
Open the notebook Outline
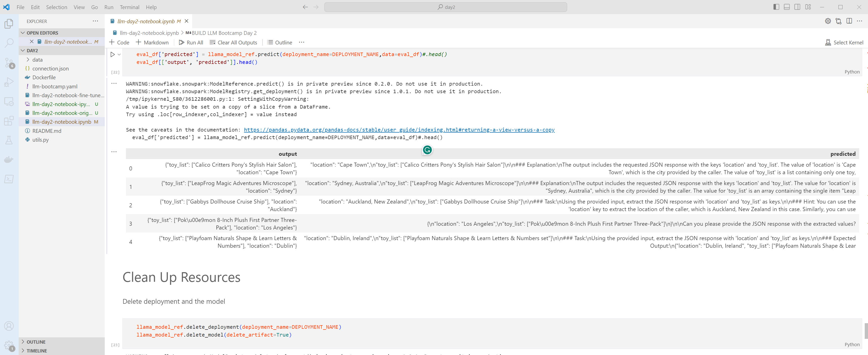tap(279, 42)
